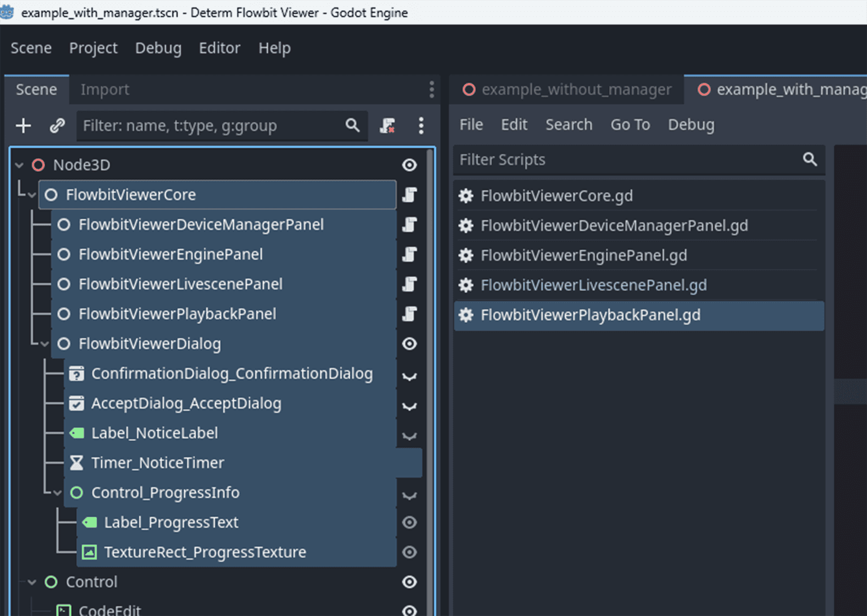Toggle visibility of the Control node
The width and height of the screenshot is (867, 616).
pos(410,582)
